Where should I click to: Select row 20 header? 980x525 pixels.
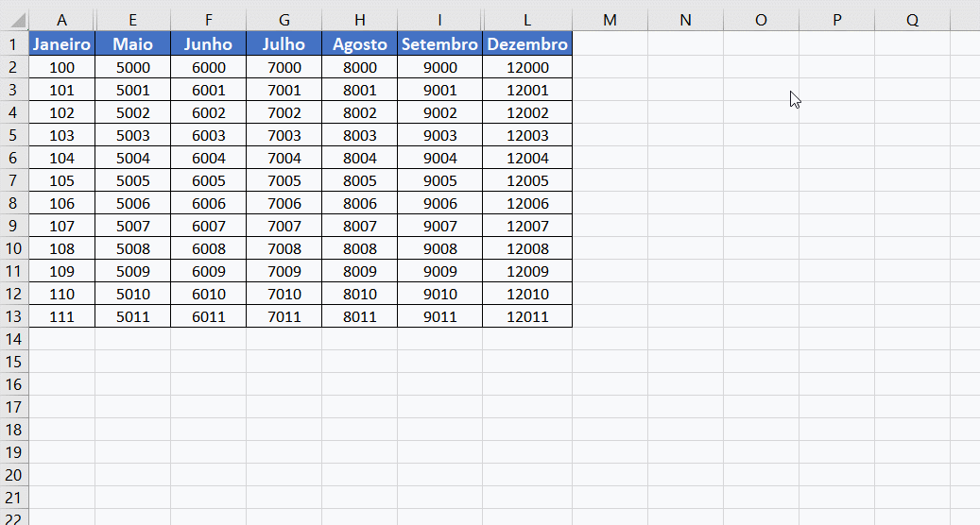(x=13, y=475)
